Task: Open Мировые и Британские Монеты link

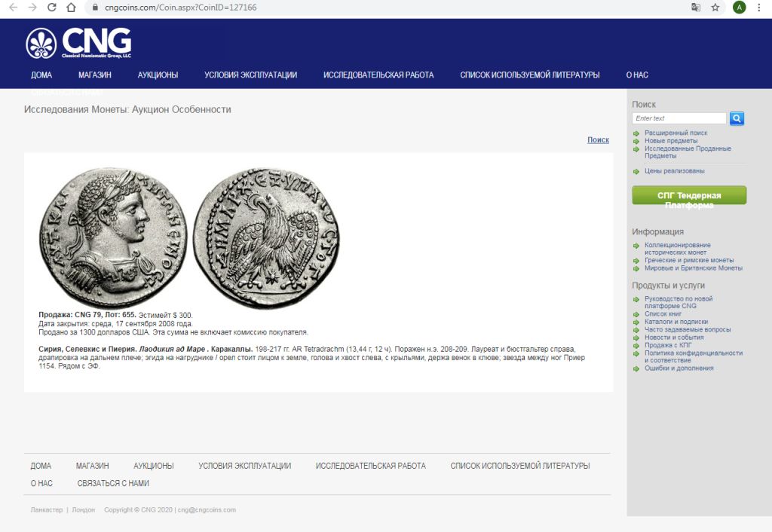Action: tap(694, 268)
